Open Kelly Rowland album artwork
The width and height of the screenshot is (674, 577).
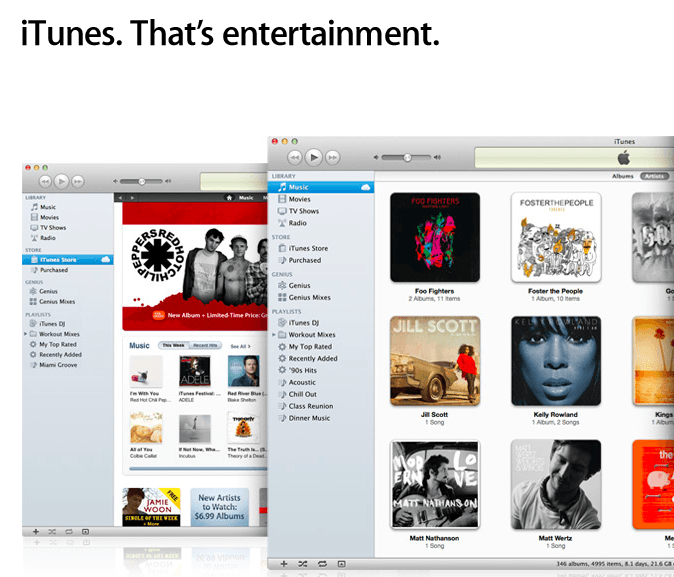[x=556, y=361]
